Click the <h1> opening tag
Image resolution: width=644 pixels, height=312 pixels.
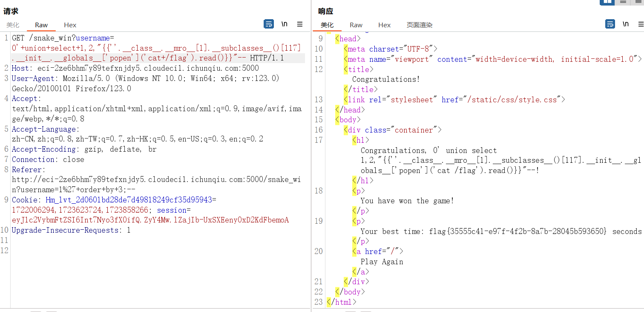tap(361, 140)
